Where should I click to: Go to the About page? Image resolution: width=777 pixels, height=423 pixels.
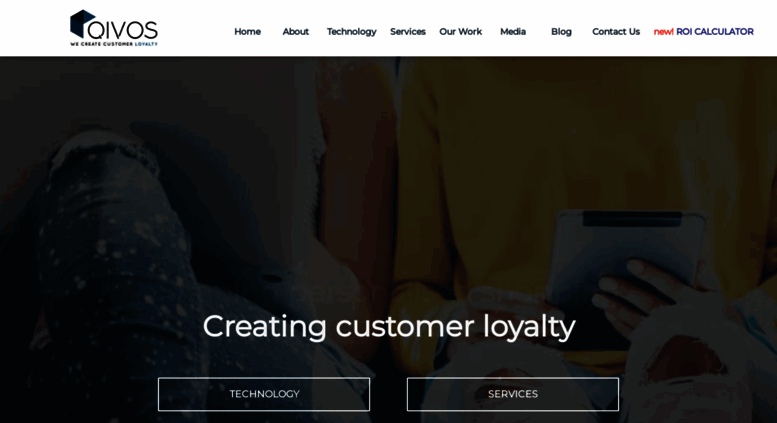point(295,32)
